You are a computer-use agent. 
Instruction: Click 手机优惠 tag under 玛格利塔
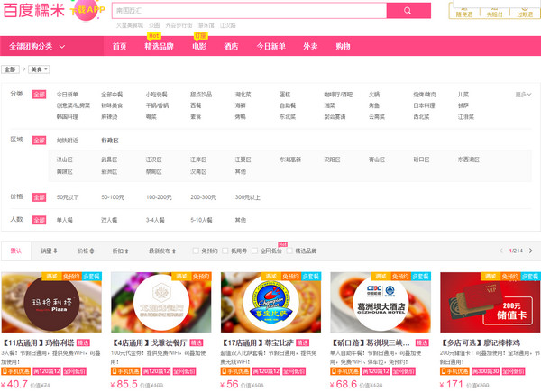pyautogui.click(x=16, y=371)
